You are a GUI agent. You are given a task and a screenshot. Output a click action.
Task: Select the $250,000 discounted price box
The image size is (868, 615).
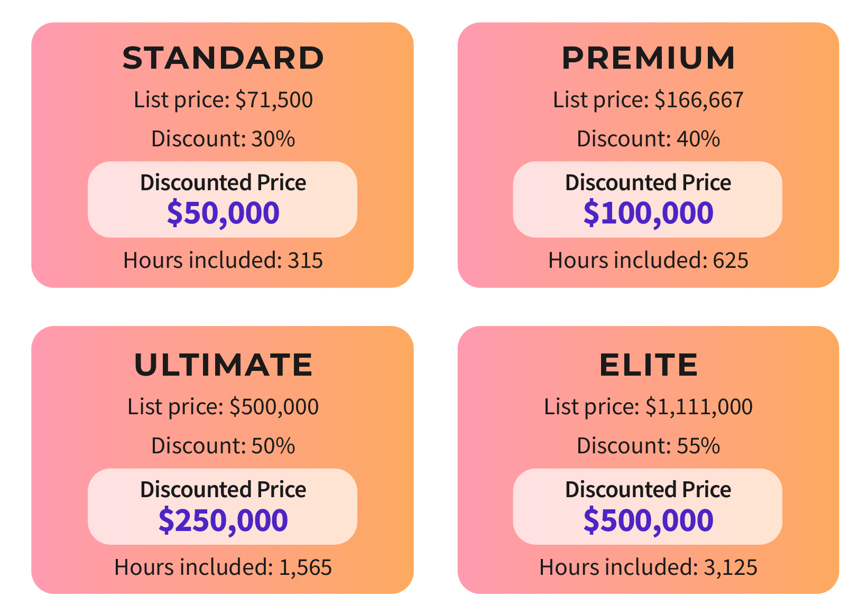click(x=223, y=506)
